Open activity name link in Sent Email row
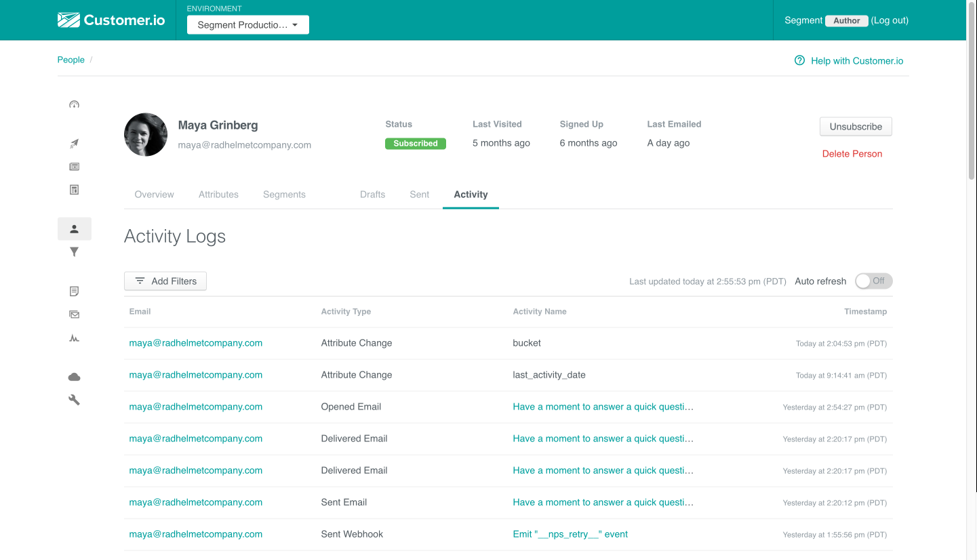 [x=603, y=502]
